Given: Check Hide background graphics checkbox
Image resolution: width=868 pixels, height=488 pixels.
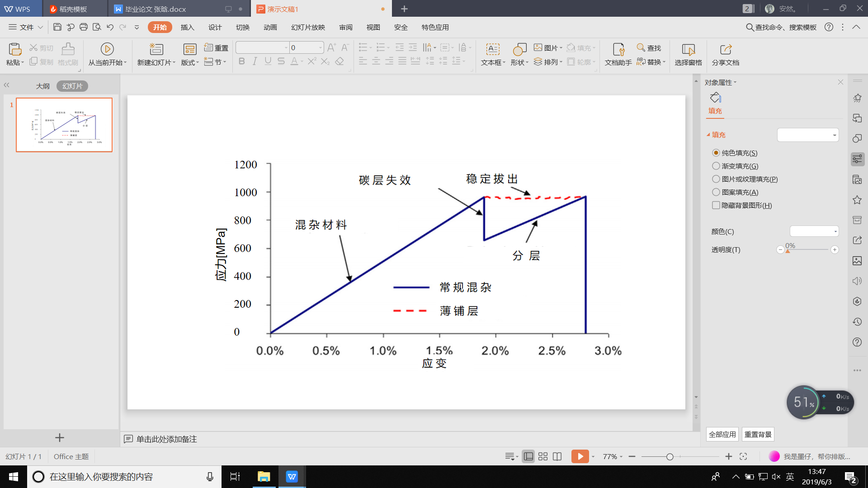Looking at the screenshot, I should click(716, 206).
